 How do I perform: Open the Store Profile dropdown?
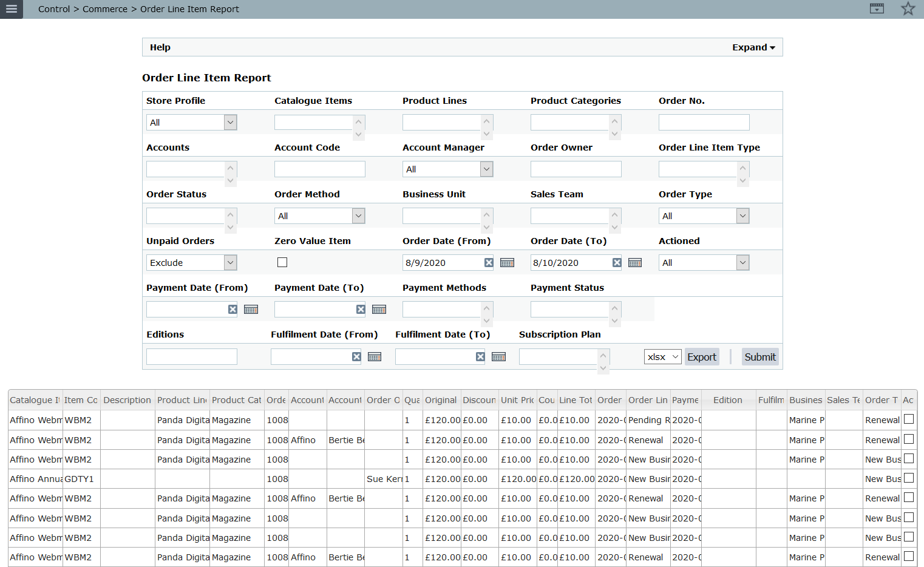tap(192, 122)
